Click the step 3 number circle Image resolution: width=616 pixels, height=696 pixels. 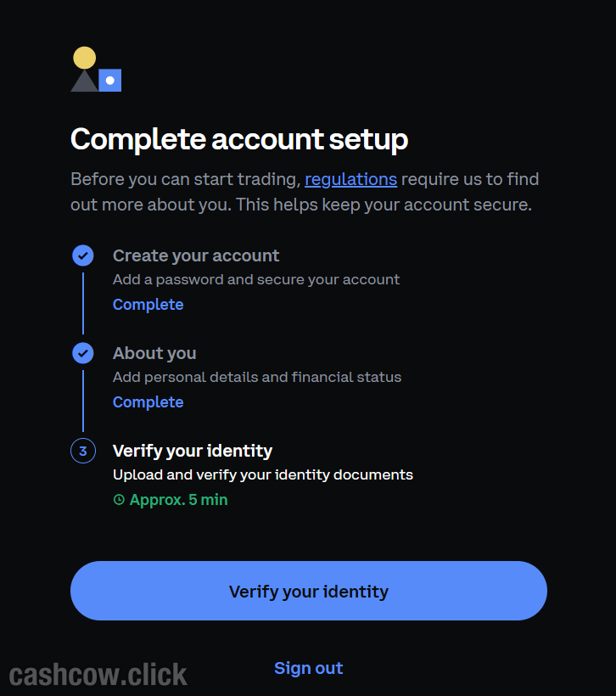83,451
